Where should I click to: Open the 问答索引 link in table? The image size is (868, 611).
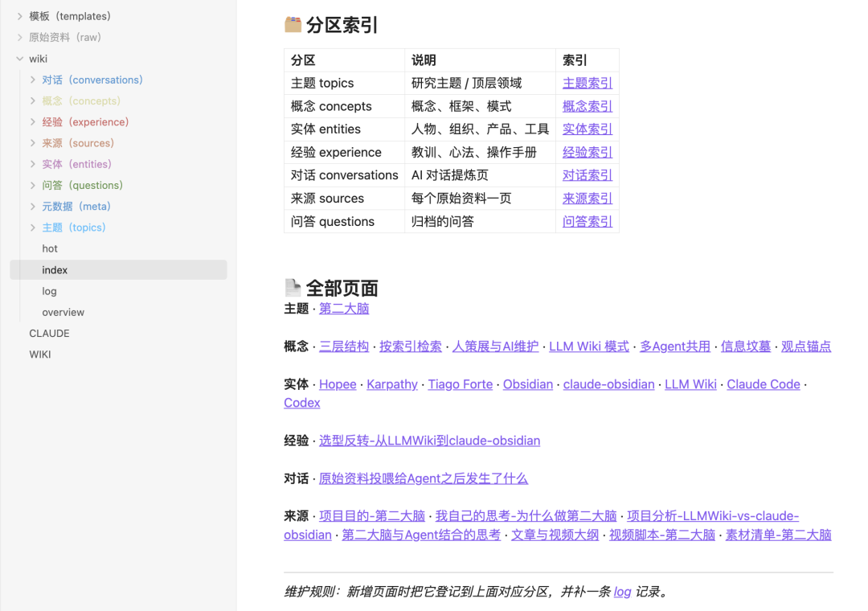(x=588, y=222)
